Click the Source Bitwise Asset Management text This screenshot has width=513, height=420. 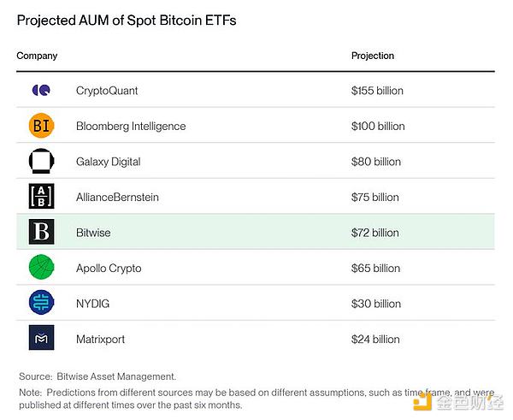[100, 376]
